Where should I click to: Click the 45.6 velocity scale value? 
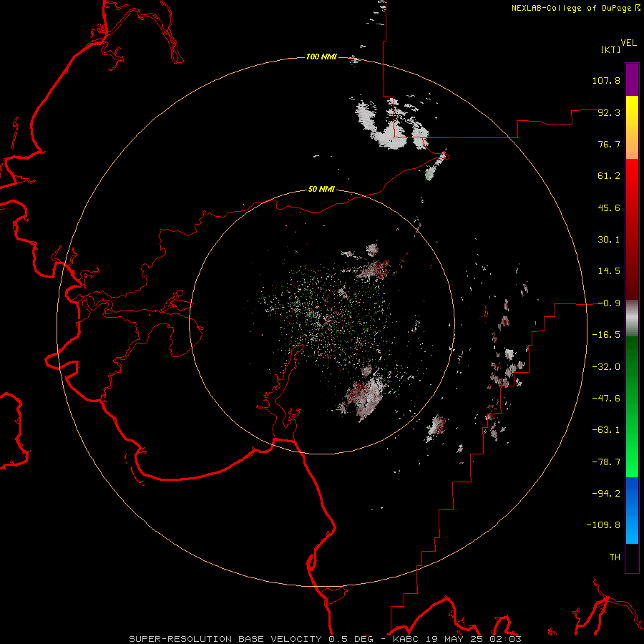coord(609,208)
